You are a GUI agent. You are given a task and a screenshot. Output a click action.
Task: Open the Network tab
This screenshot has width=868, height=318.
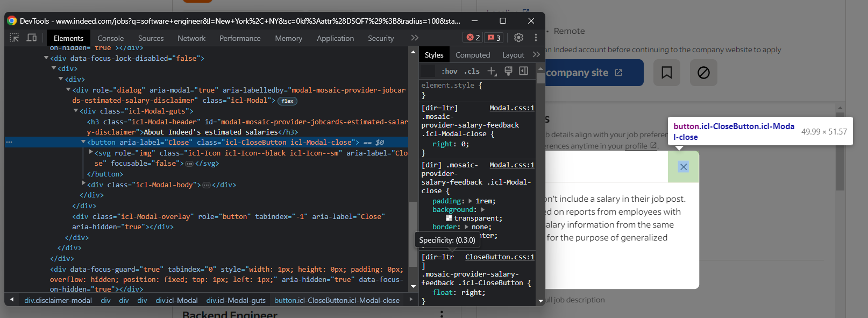[x=191, y=38]
